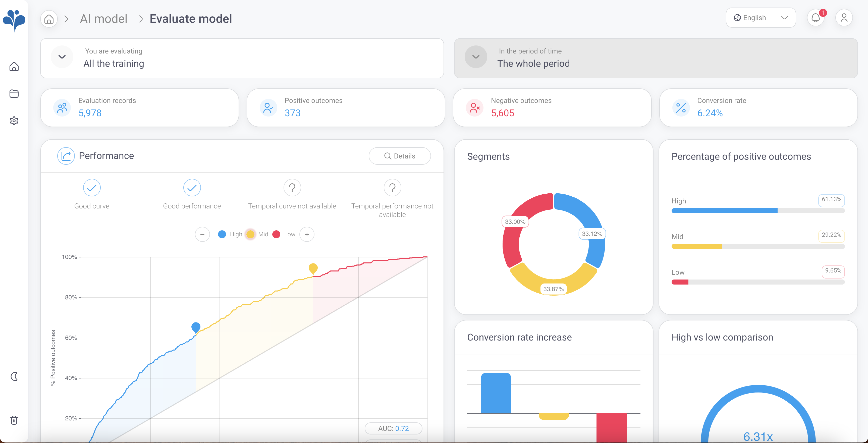Expand the 'All the training' selector

[62, 57]
